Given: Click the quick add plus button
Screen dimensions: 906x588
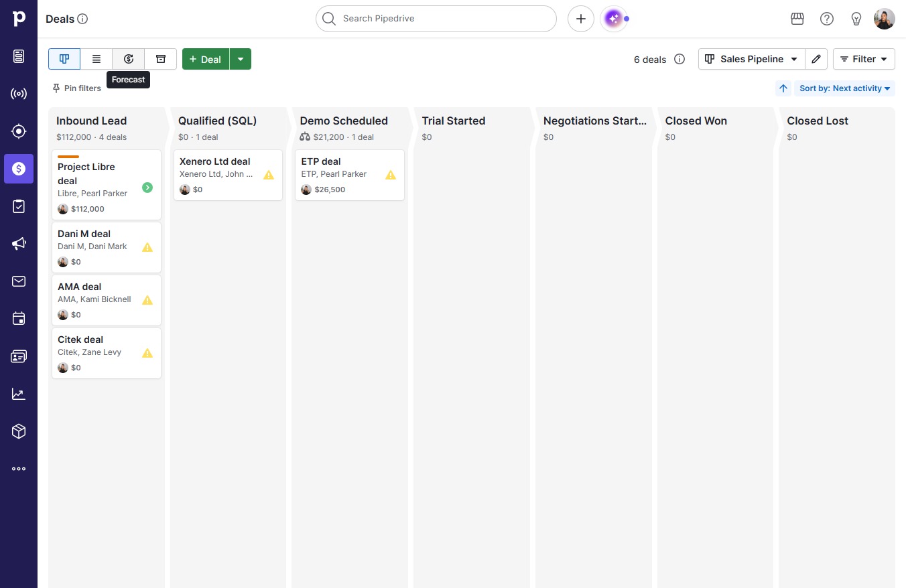Looking at the screenshot, I should pyautogui.click(x=581, y=19).
